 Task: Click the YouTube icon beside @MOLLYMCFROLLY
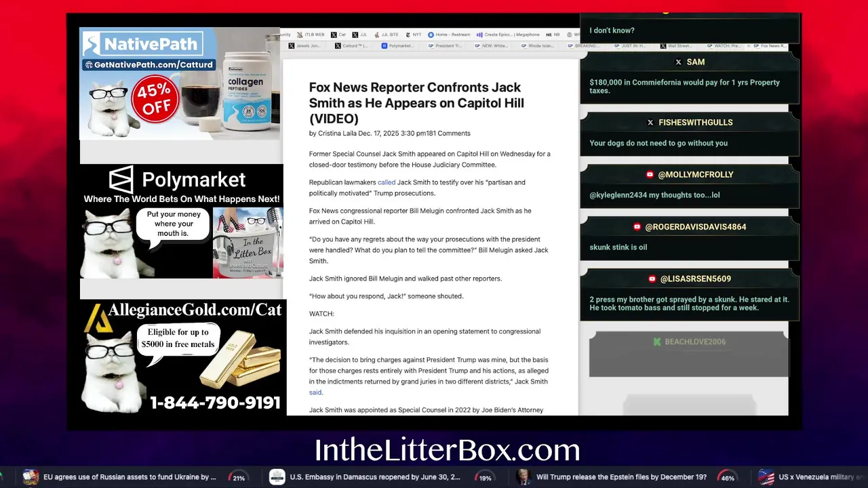(650, 175)
